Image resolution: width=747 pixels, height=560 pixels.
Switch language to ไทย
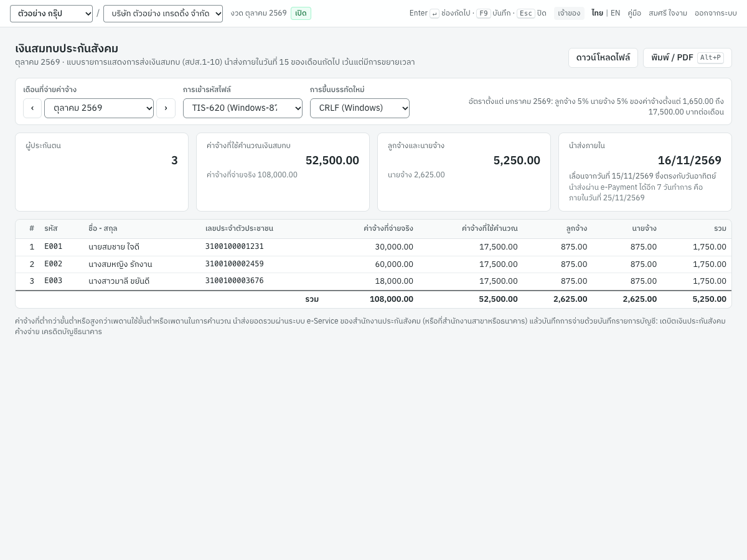click(x=597, y=13)
